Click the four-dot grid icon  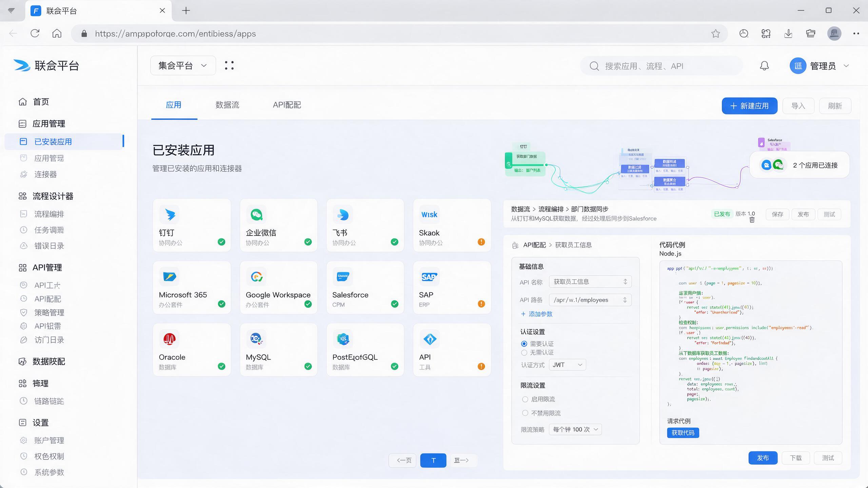(x=229, y=65)
